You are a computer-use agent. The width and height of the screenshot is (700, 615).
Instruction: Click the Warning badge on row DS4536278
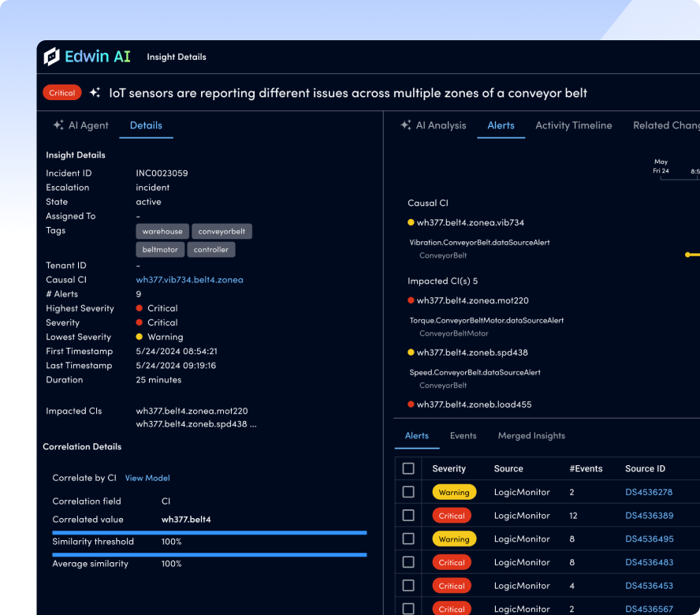[454, 492]
